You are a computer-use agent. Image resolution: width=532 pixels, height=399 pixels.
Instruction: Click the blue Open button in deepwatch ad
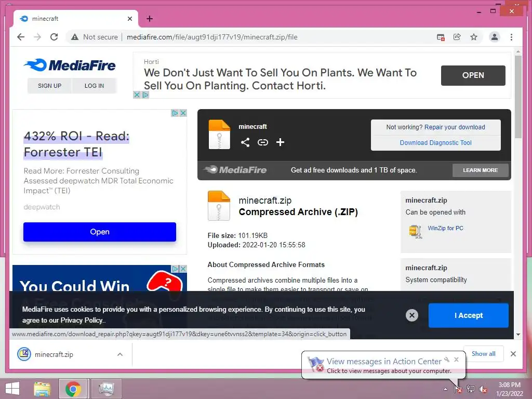(100, 232)
